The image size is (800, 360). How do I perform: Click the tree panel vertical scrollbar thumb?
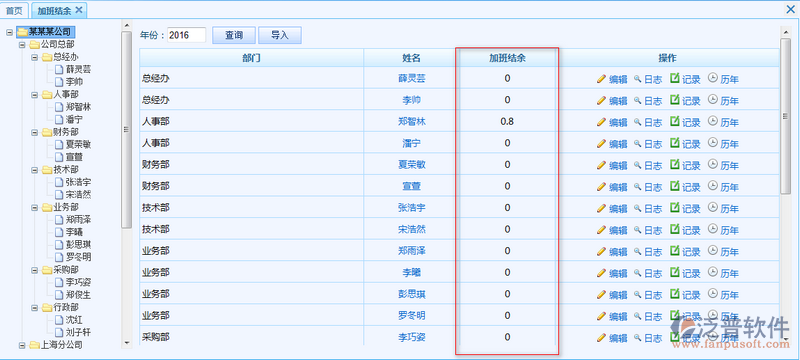(x=126, y=130)
